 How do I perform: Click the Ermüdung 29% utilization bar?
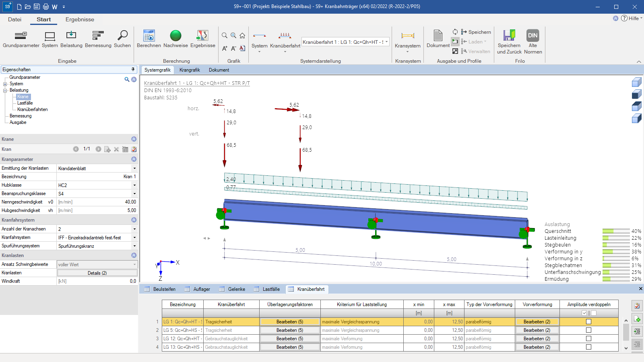pos(616,279)
